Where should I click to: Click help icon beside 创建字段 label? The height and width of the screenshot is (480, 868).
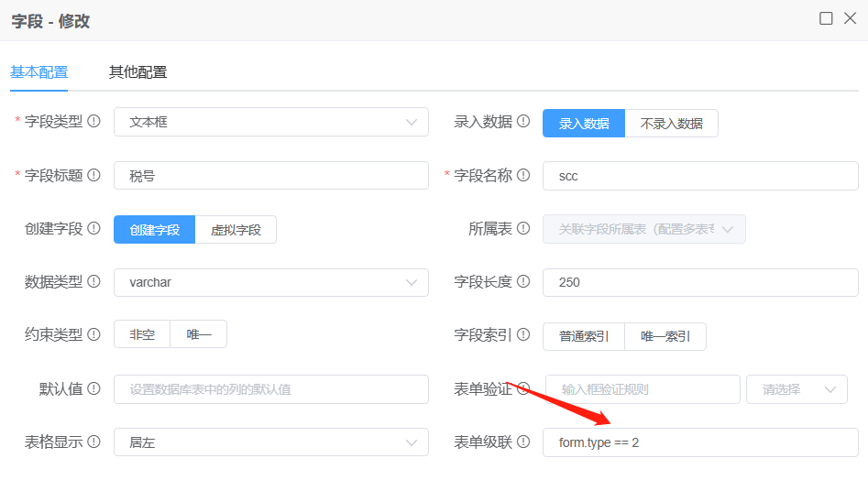[93, 229]
